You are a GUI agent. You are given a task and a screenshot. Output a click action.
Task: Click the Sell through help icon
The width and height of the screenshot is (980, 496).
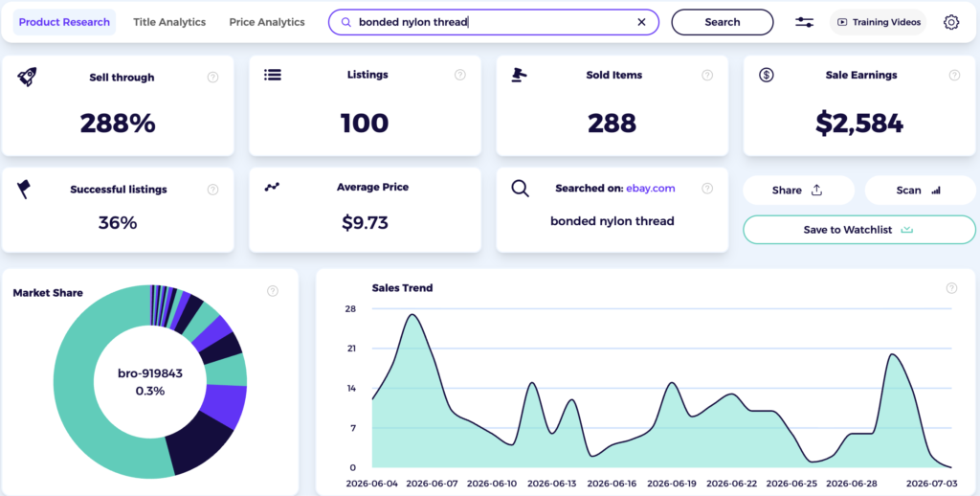click(213, 78)
